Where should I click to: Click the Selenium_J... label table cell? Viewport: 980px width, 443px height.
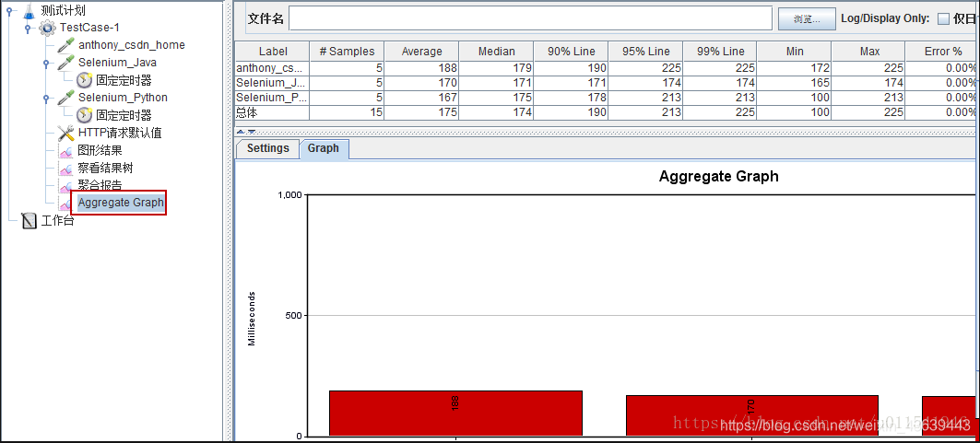coord(273,82)
